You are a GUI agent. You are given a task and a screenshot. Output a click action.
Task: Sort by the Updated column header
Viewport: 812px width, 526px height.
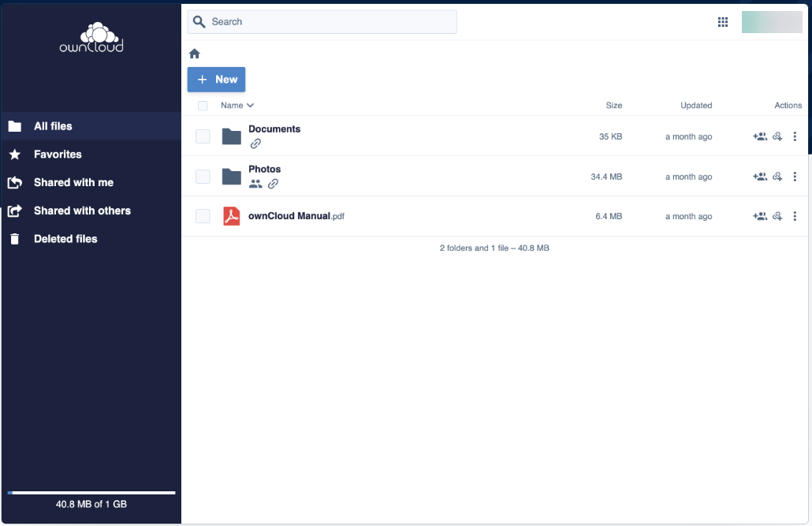[696, 105]
